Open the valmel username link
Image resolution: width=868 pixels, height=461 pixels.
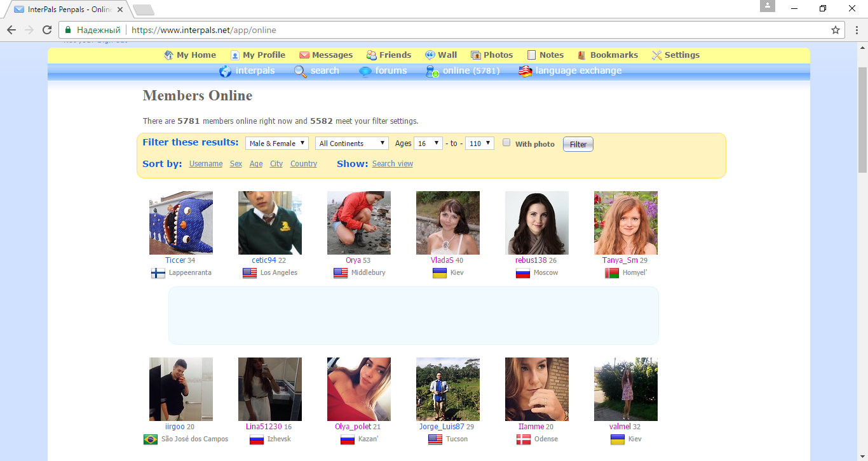coord(620,427)
